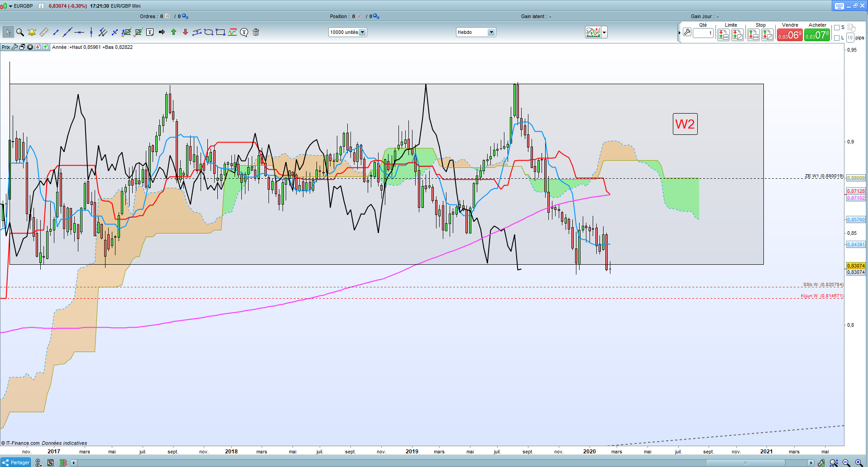Click the Qté quantity input field
The image size is (868, 467).
click(703, 33)
